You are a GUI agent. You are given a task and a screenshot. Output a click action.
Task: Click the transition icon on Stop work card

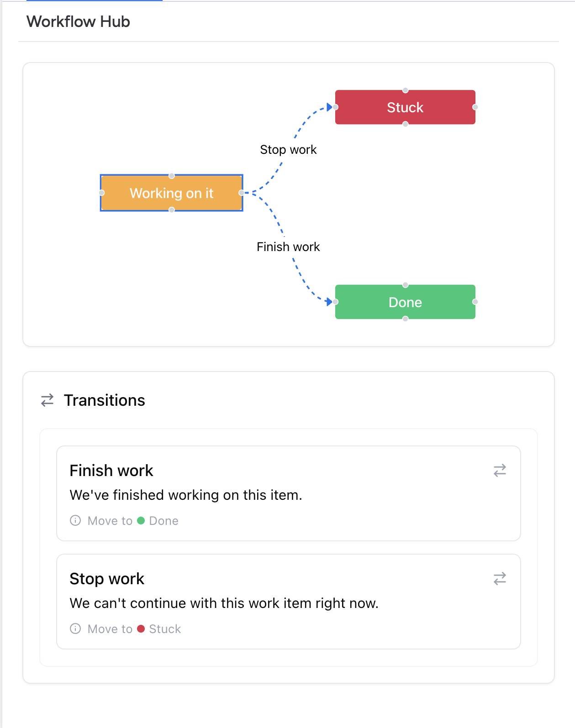click(x=500, y=578)
